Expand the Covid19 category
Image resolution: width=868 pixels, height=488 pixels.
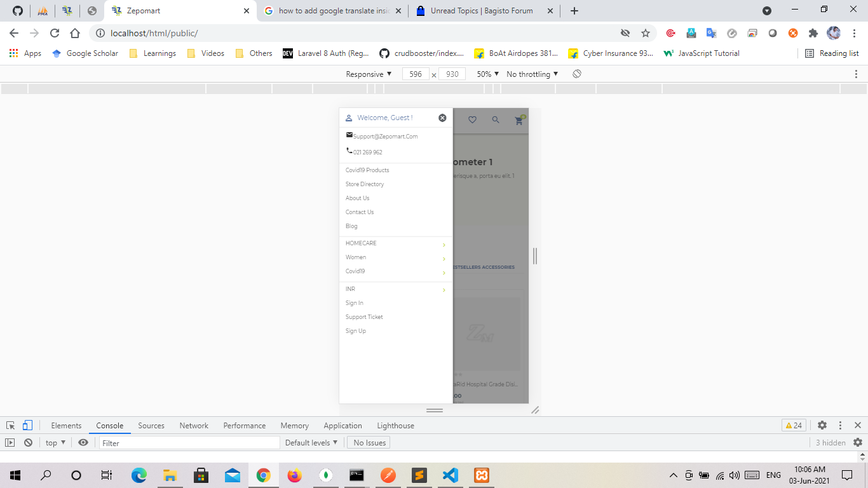coord(444,273)
